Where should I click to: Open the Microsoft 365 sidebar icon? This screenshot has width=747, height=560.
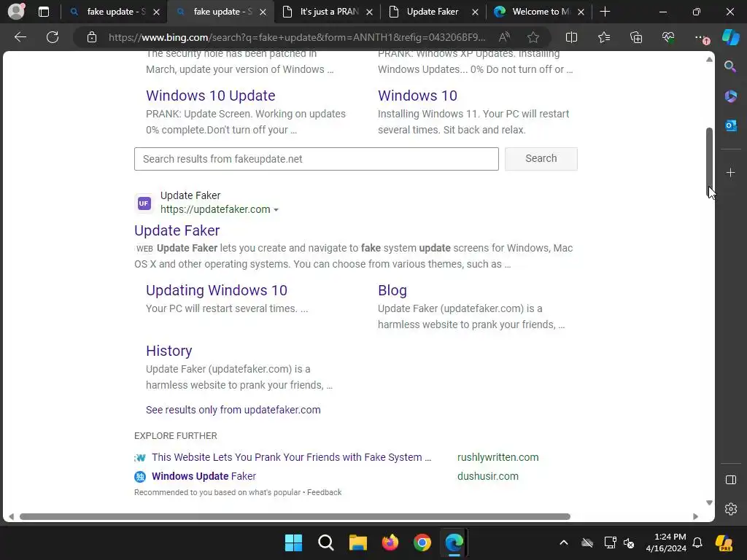pyautogui.click(x=730, y=96)
